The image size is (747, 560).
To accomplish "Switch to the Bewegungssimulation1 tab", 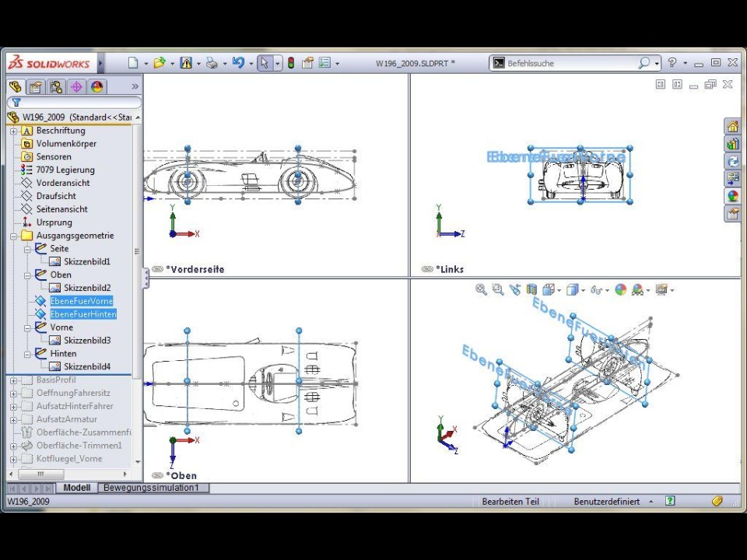I will (151, 488).
